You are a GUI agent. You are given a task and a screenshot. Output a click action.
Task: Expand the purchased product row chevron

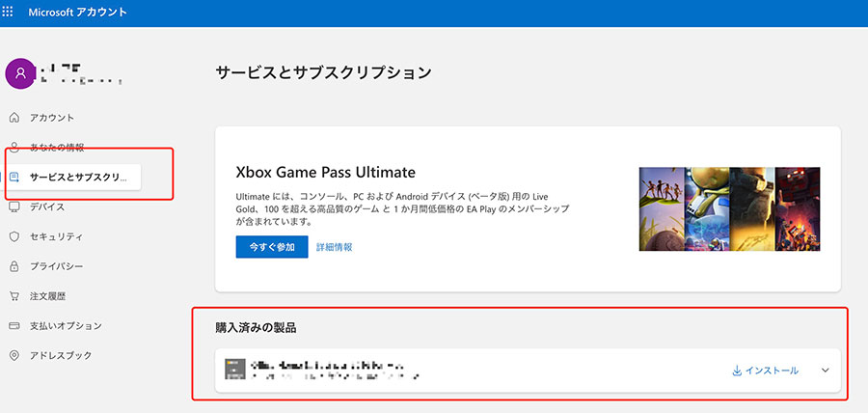[825, 371]
